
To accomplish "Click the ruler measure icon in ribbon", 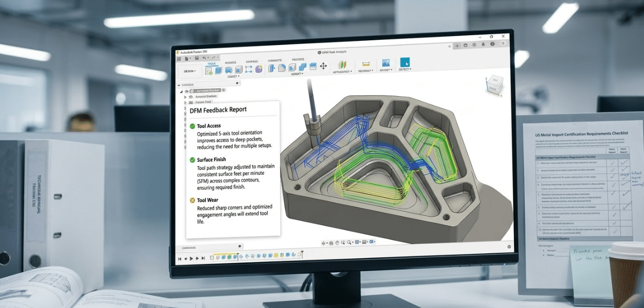I will point(366,65).
